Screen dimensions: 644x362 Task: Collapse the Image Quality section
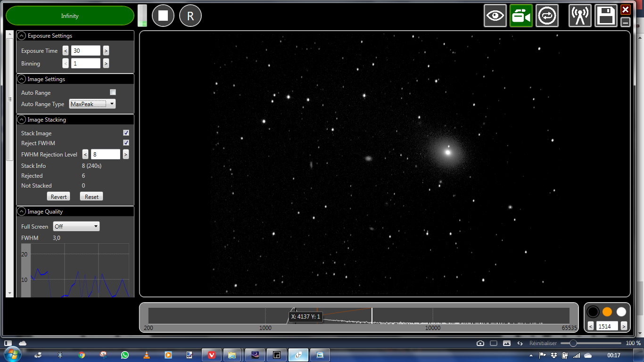pos(21,212)
